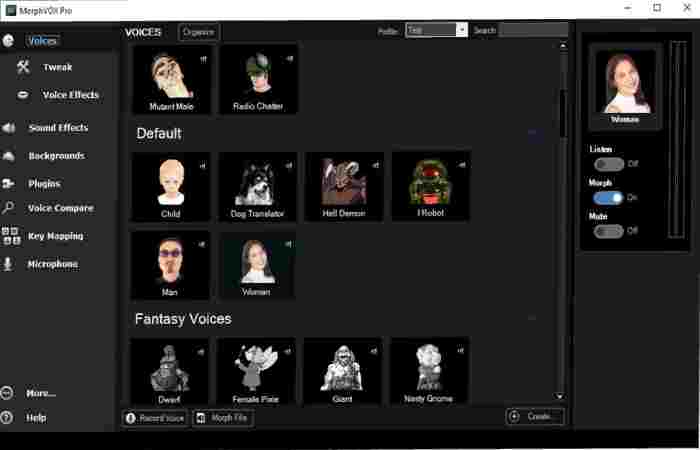Click the vertical volume meter bar
The height and width of the screenshot is (450, 700).
(677, 139)
